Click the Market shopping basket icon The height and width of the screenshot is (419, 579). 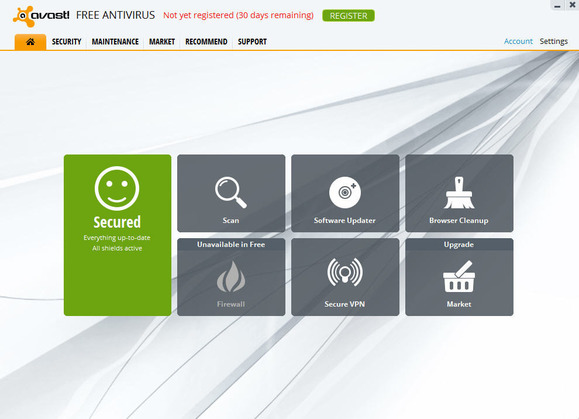point(459,276)
